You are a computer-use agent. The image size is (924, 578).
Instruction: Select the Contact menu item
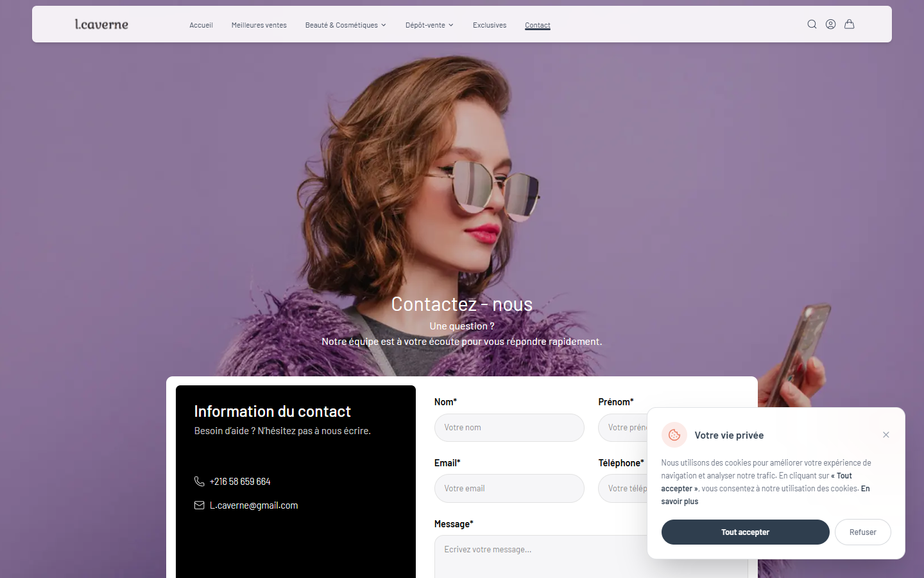538,25
